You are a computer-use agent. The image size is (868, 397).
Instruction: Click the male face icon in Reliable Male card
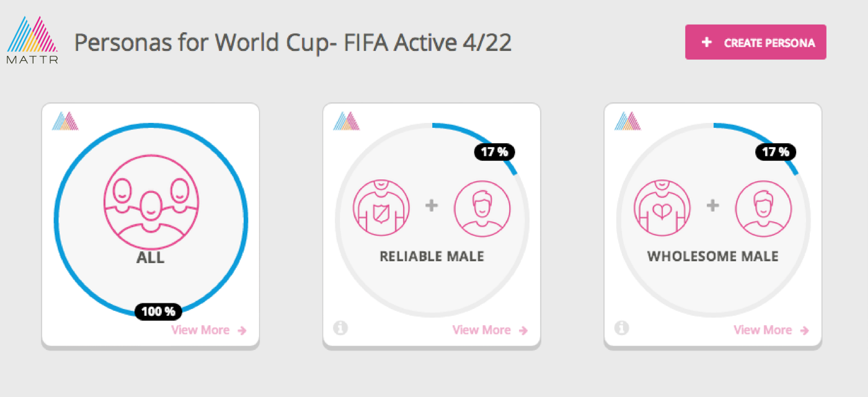(x=482, y=208)
